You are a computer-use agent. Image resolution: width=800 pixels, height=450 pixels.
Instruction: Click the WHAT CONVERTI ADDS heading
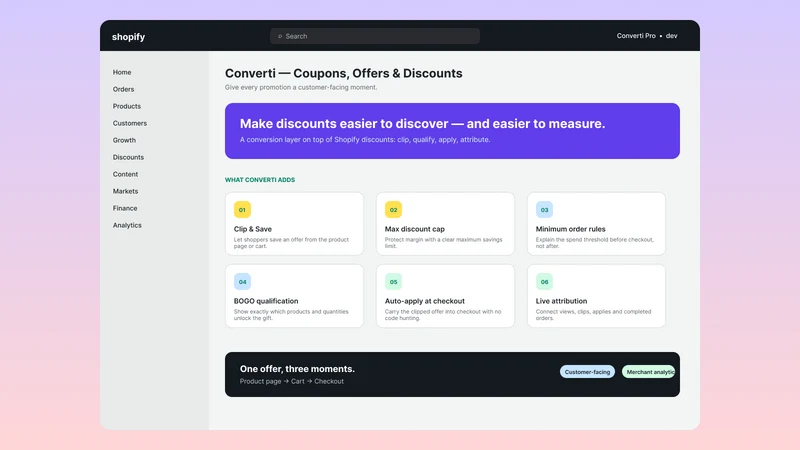tap(260, 180)
